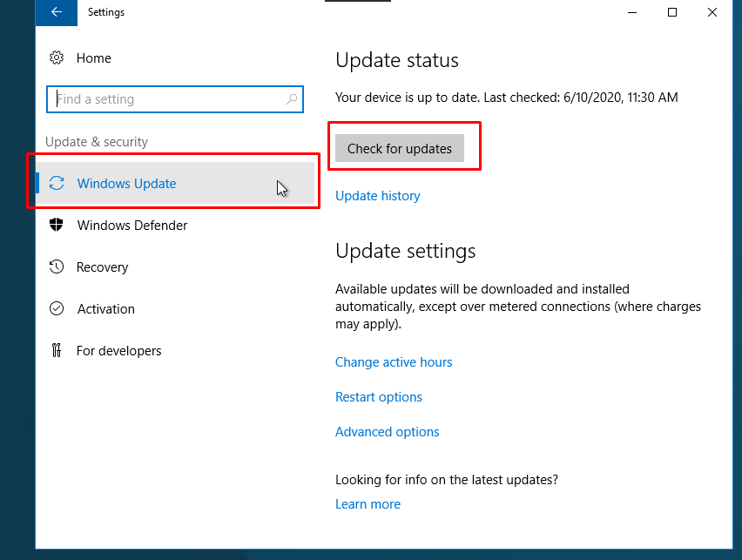Minimize the Settings window
Viewport: 742px width, 560px height.
pos(632,12)
